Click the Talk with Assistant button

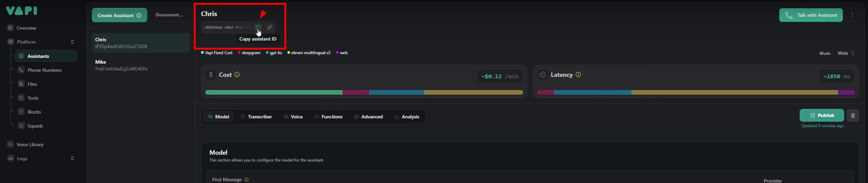811,15
